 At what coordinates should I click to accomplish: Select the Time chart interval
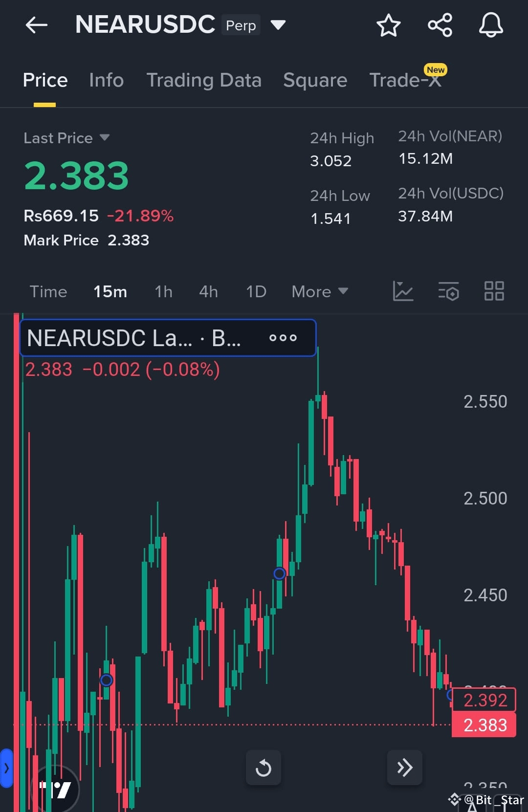pos(48,292)
